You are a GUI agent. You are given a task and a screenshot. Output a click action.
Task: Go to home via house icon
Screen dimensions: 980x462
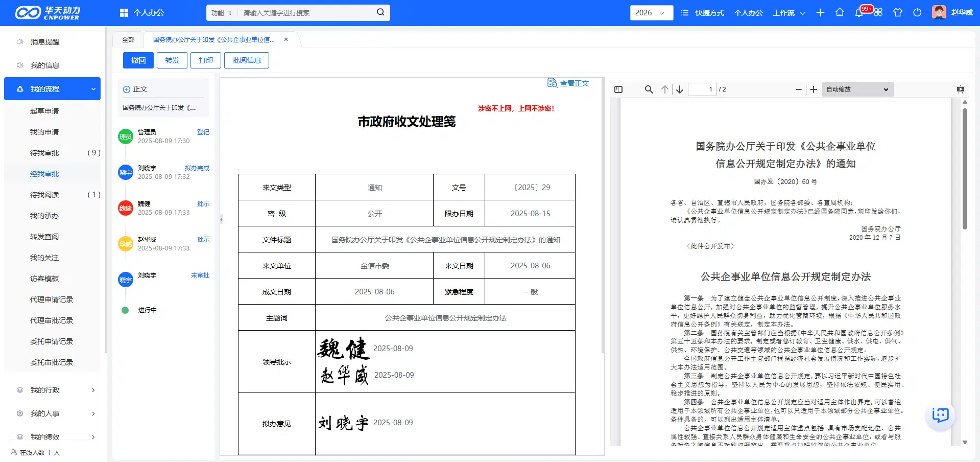point(840,13)
